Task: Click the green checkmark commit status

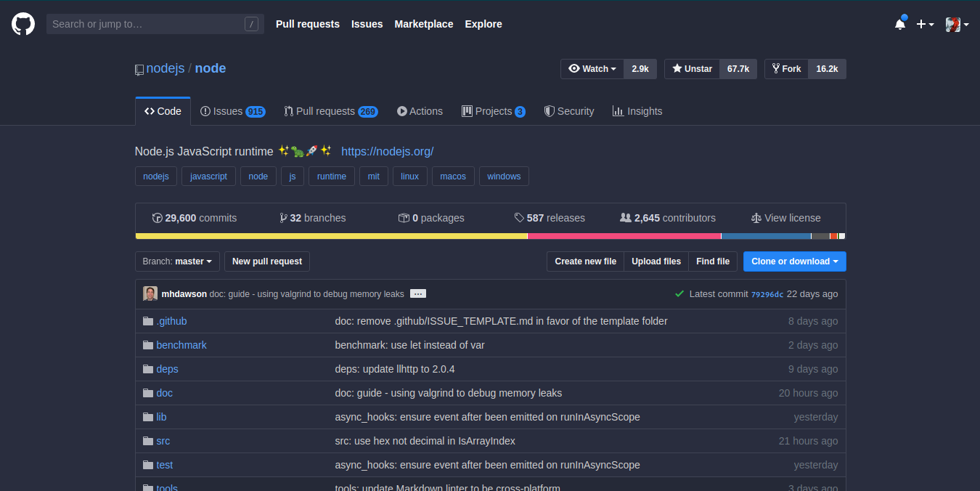Action: tap(679, 294)
